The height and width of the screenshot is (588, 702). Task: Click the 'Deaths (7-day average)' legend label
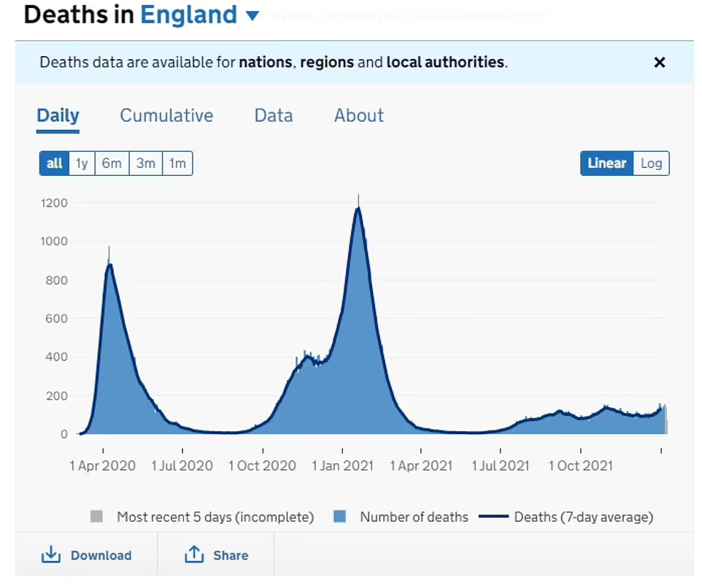(x=584, y=517)
